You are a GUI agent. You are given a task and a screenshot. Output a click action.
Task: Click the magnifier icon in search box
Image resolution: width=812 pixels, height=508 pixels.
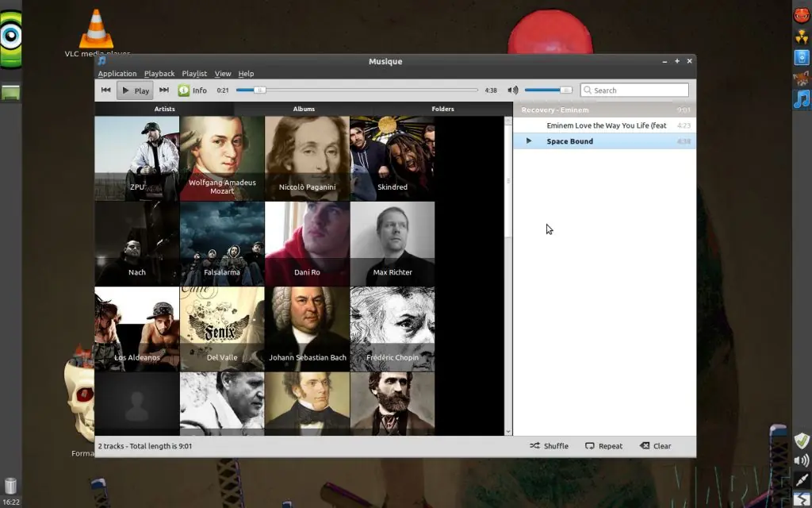[588, 90]
